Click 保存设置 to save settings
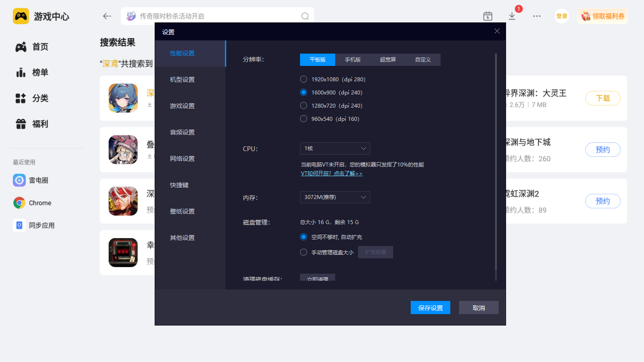 431,308
